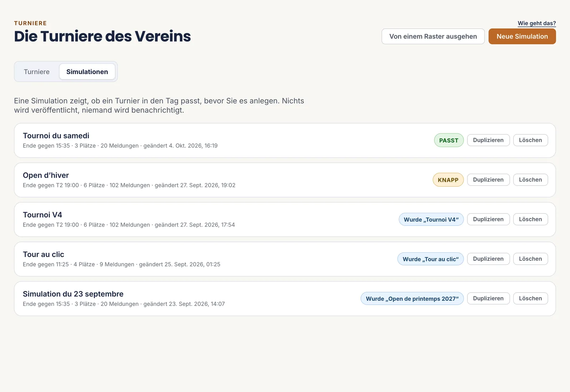Viewport: 570px width, 392px height.
Task: Click the KNAPP status badge
Action: [448, 180]
